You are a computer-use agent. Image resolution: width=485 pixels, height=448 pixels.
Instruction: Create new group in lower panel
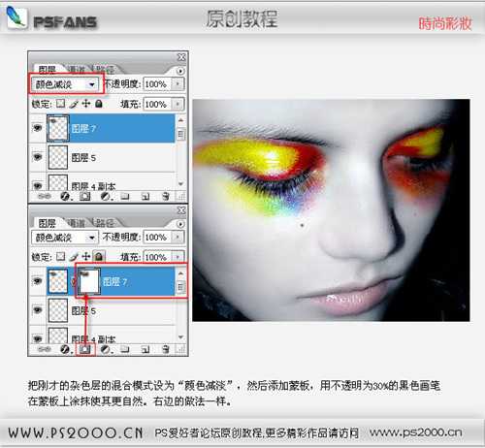tap(125, 349)
